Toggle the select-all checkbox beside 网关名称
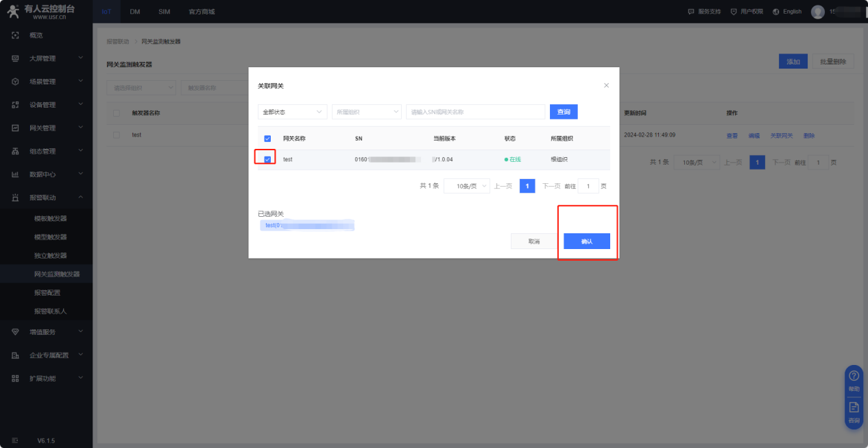 pos(267,139)
